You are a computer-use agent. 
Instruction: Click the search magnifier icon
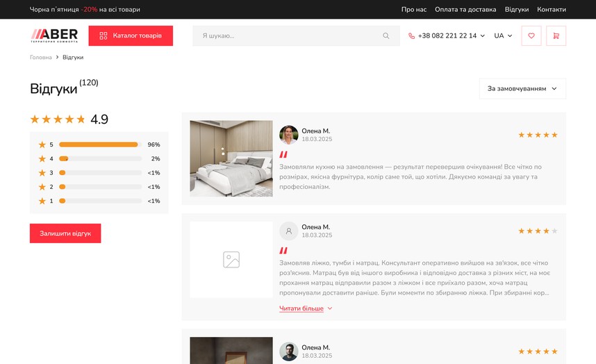(x=386, y=35)
